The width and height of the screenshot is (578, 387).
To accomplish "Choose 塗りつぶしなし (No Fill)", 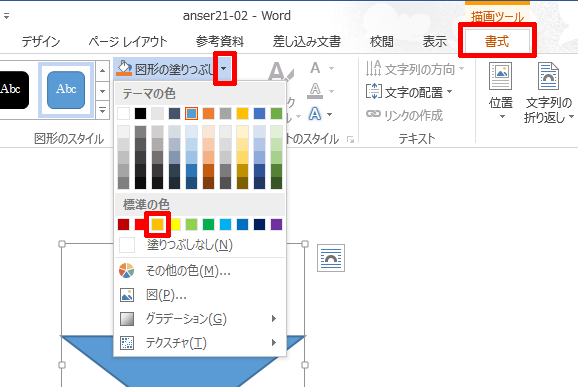I will point(200,245).
